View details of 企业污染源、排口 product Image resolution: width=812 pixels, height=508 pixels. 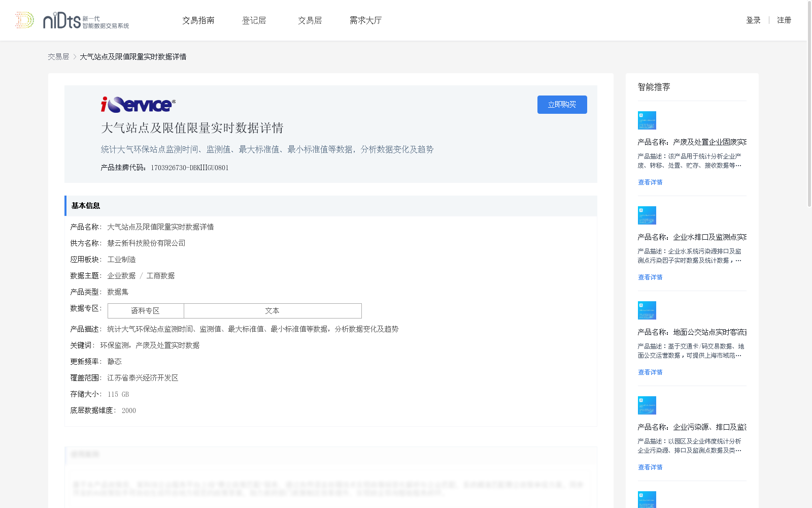click(650, 467)
